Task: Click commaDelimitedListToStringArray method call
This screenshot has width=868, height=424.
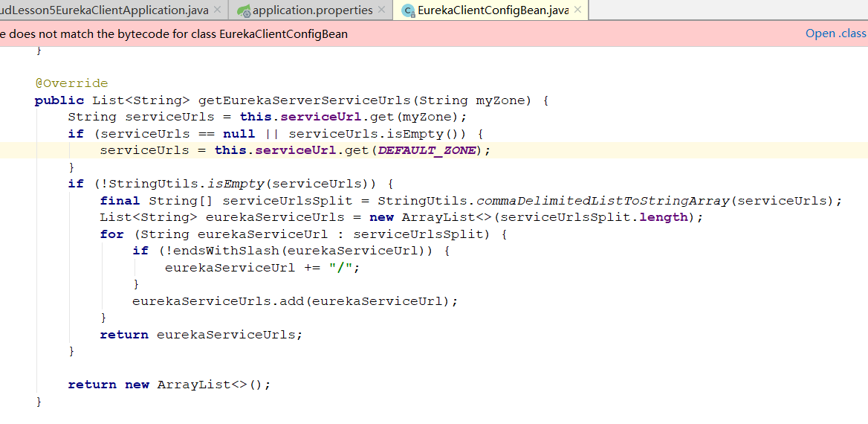Action: (602, 201)
